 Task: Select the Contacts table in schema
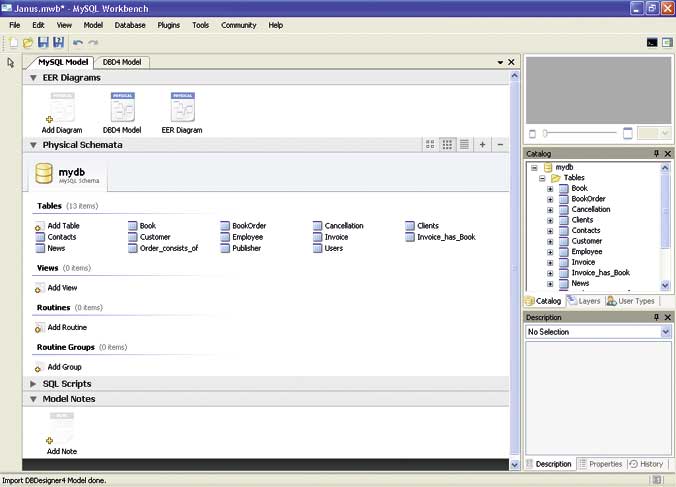(56, 237)
